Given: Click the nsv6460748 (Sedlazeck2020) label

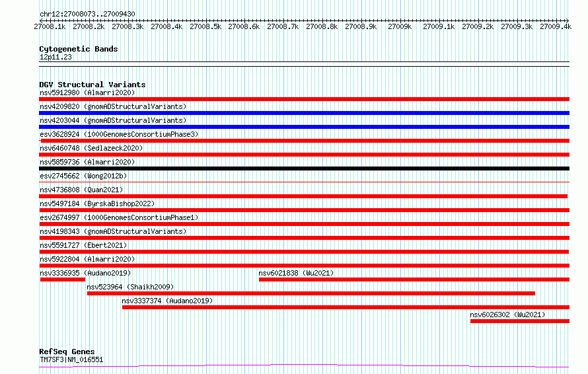Looking at the screenshot, I should 91,148.
